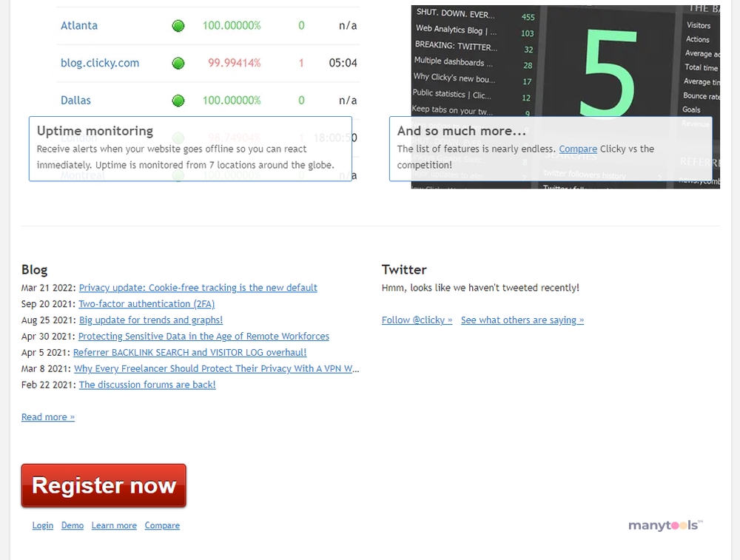Open the Login footer link
This screenshot has width=740, height=560.
coord(42,525)
